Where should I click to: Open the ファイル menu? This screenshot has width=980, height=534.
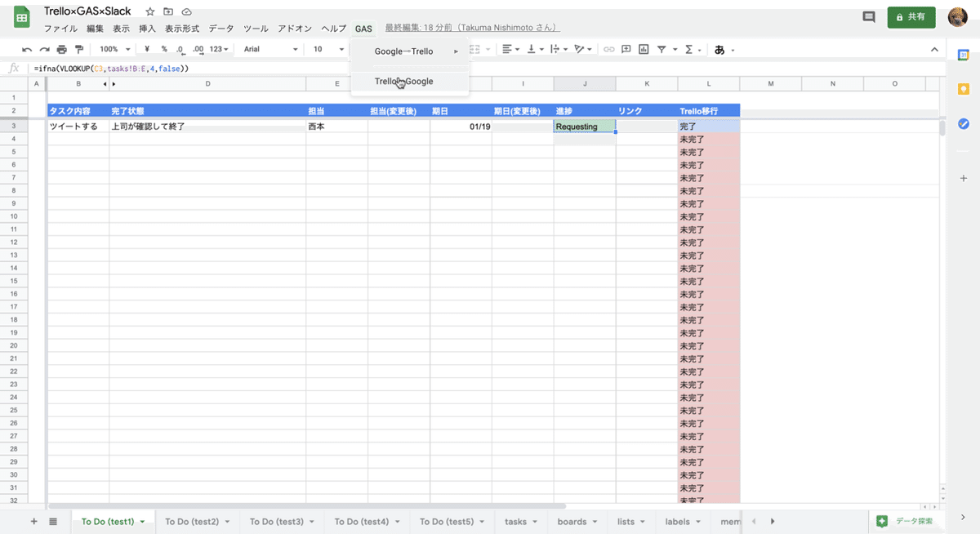[x=60, y=29]
